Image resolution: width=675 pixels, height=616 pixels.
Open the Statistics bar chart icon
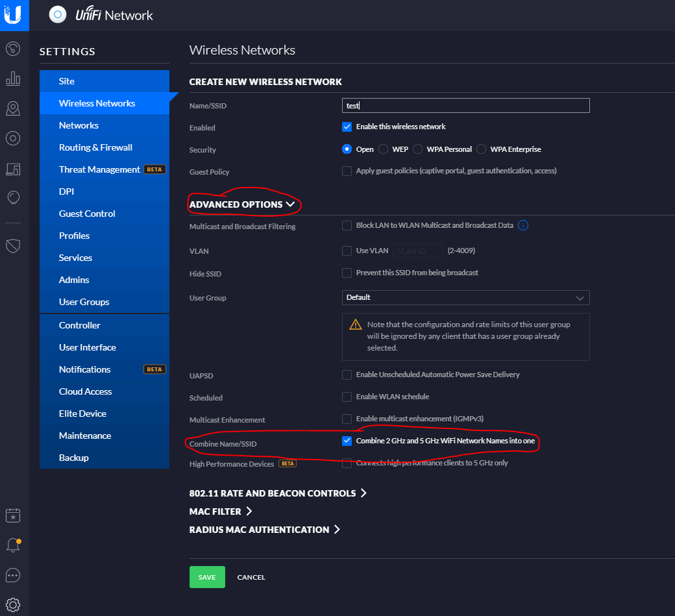pyautogui.click(x=13, y=79)
